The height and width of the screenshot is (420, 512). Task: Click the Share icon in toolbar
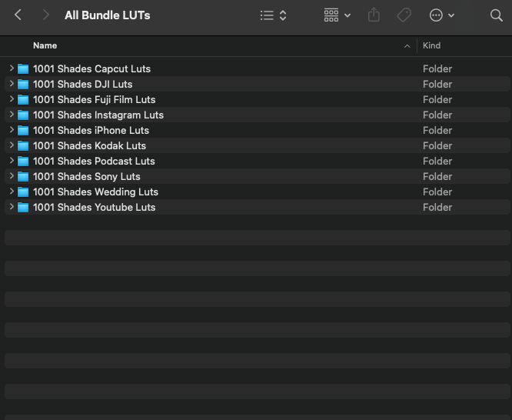point(374,15)
